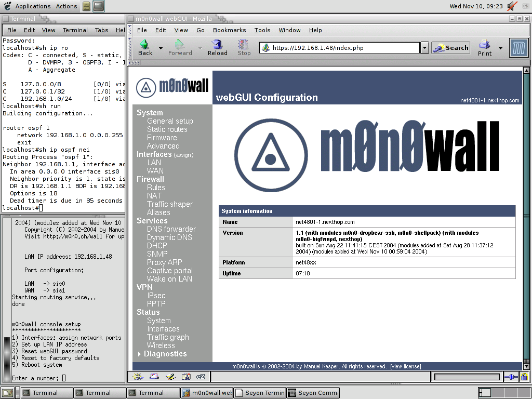Click the Mozilla throbber logo

[x=519, y=48]
